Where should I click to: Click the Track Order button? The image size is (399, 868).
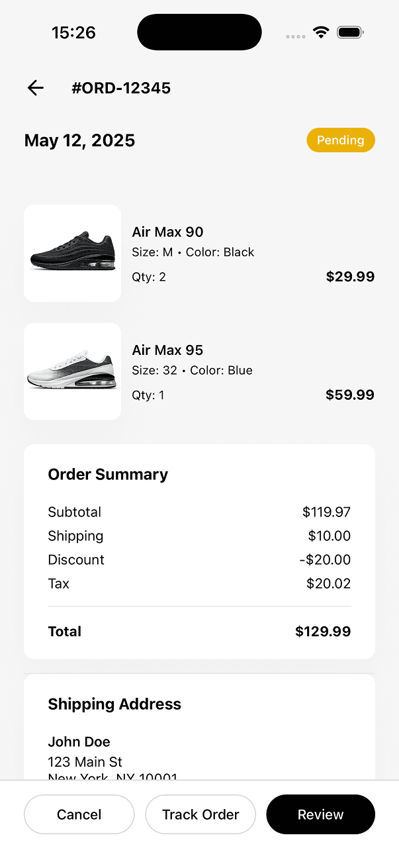click(x=200, y=814)
